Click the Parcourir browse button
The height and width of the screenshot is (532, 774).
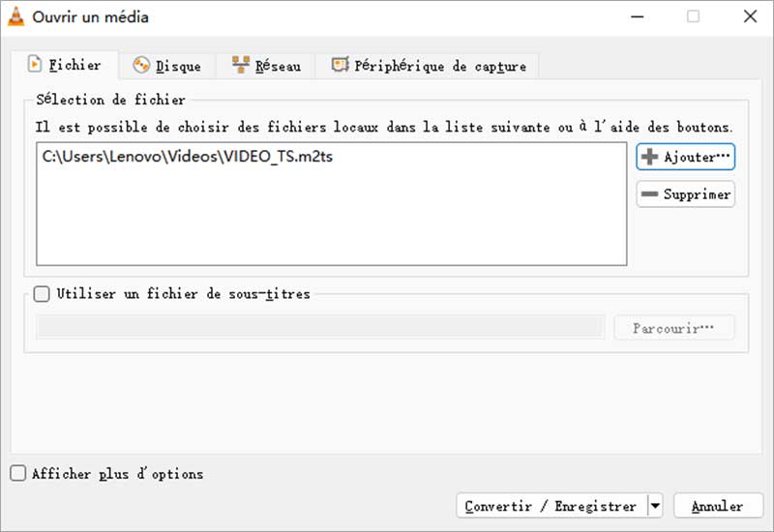tap(673, 328)
